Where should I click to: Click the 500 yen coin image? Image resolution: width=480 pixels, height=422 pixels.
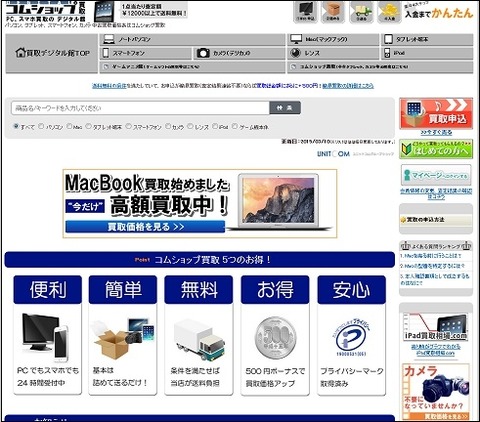pos(275,338)
